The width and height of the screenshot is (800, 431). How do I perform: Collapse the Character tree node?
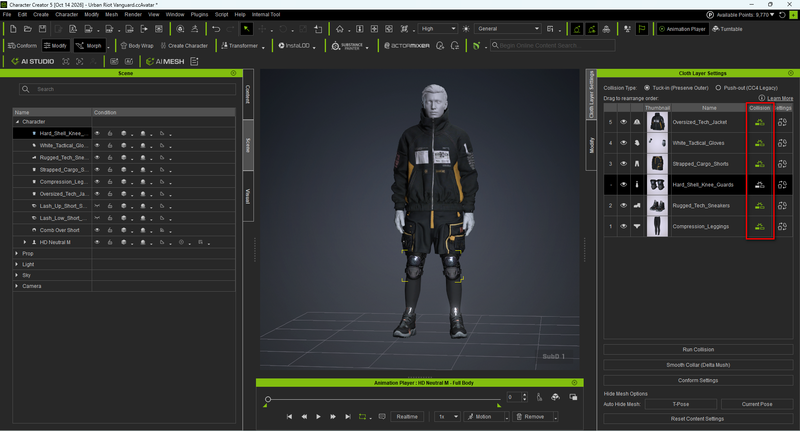point(17,122)
